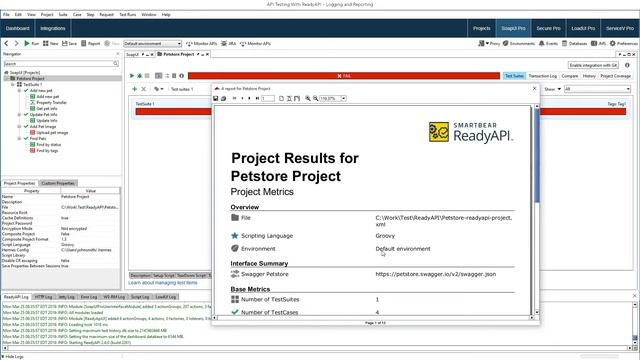
Task: Open the Help menu
Action: point(166,15)
